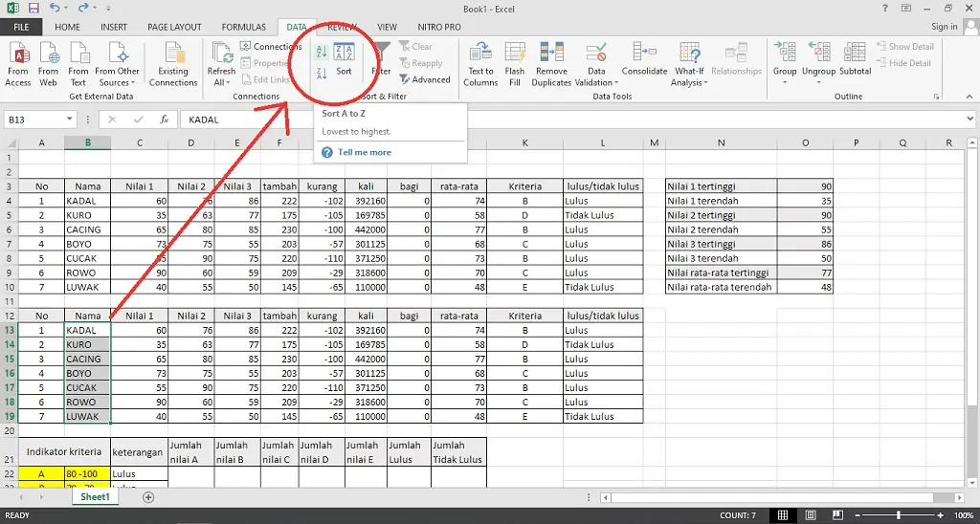Click the yellow A criteria cell
This screenshot has height=524, width=980.
click(x=41, y=473)
